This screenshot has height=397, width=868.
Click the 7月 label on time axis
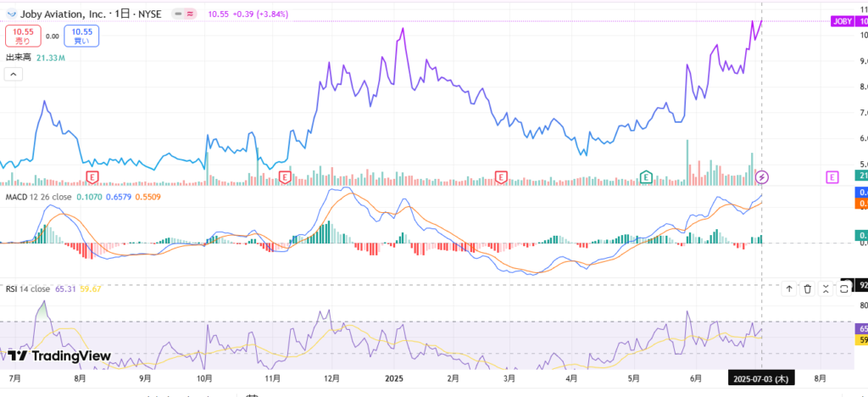15,378
